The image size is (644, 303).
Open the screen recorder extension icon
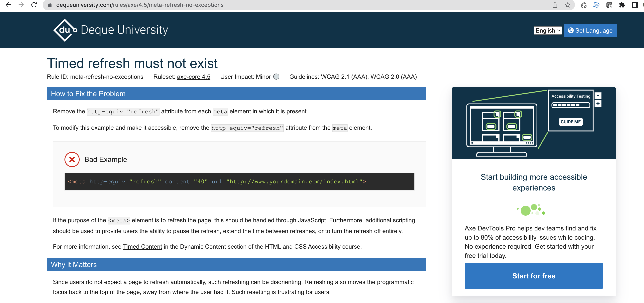coord(609,5)
